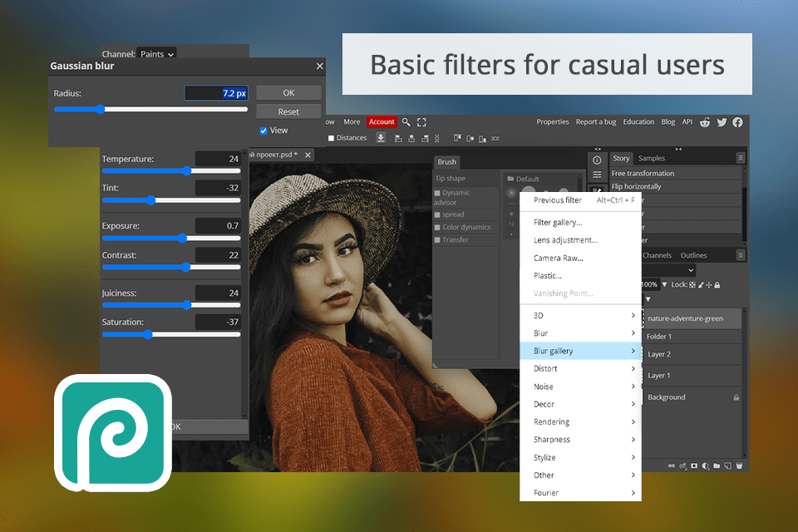Expand the Distort submenu arrow
This screenshot has width=798, height=532.
633,369
